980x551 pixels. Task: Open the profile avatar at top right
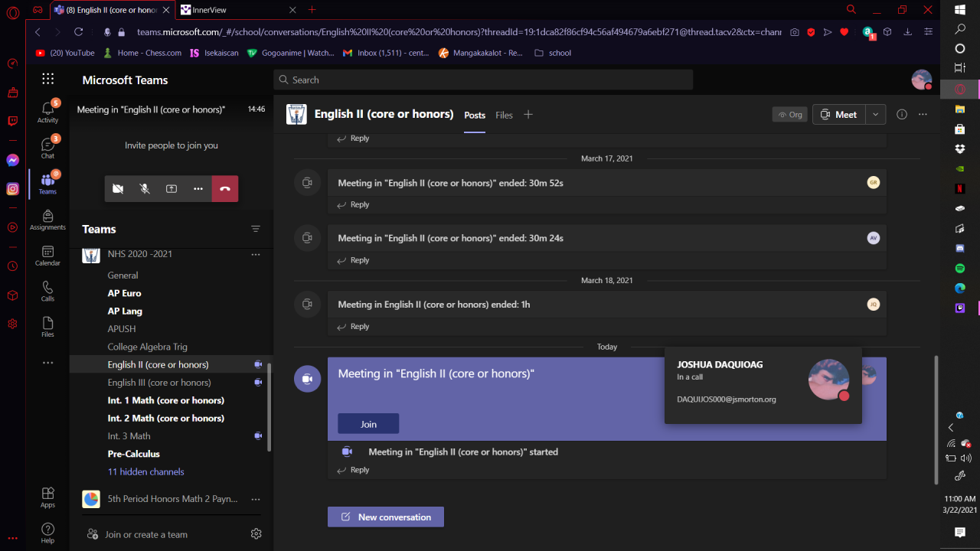click(x=922, y=80)
